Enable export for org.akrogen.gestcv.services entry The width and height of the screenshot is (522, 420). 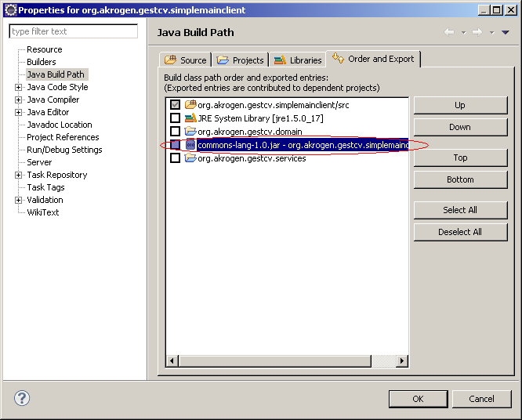(x=175, y=158)
